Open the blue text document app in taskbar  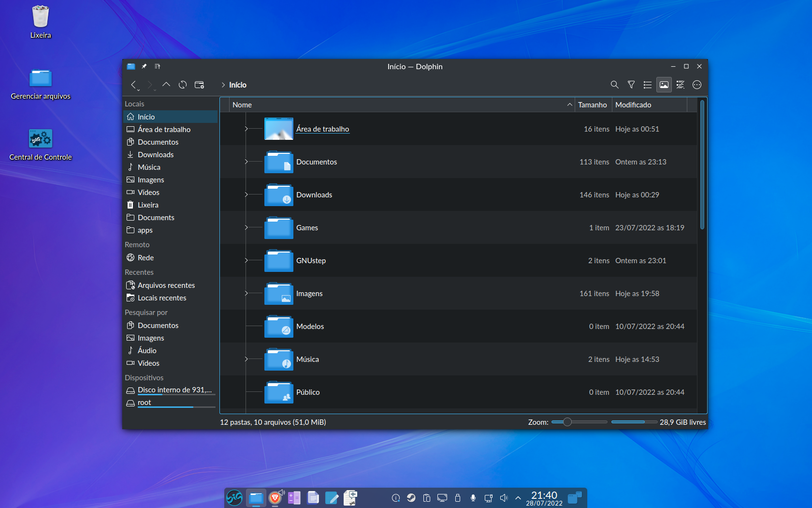click(x=313, y=497)
